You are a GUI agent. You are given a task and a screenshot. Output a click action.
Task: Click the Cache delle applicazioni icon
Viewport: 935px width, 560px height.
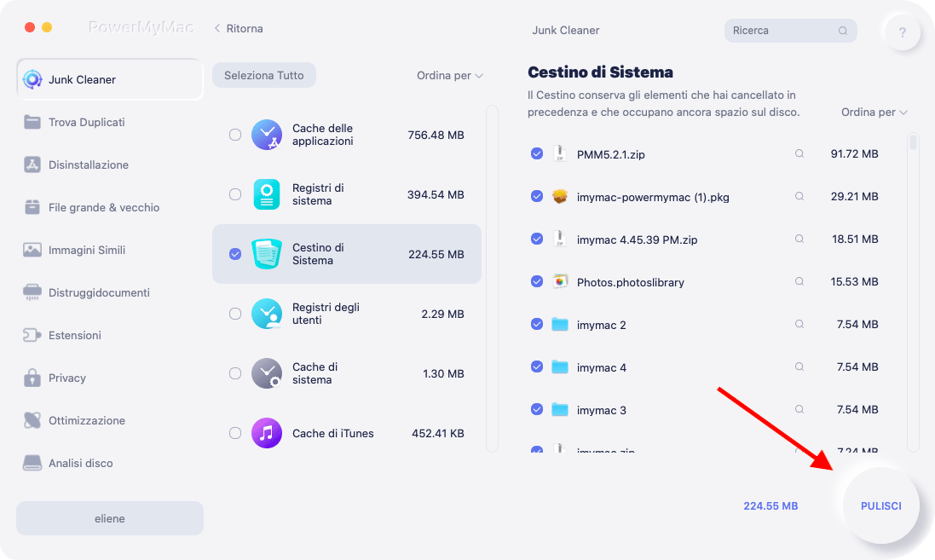267,135
